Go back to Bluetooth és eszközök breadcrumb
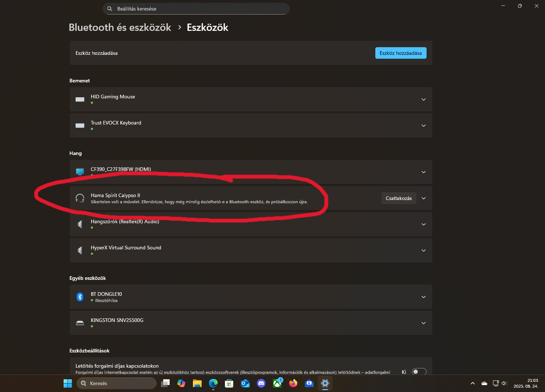The height and width of the screenshot is (392, 545). tap(120, 28)
